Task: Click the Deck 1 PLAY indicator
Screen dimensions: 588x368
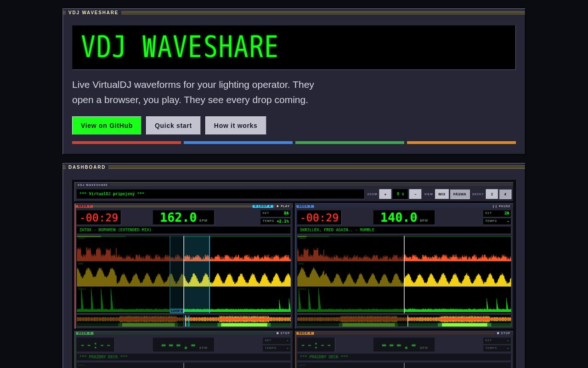Action: (x=283, y=206)
